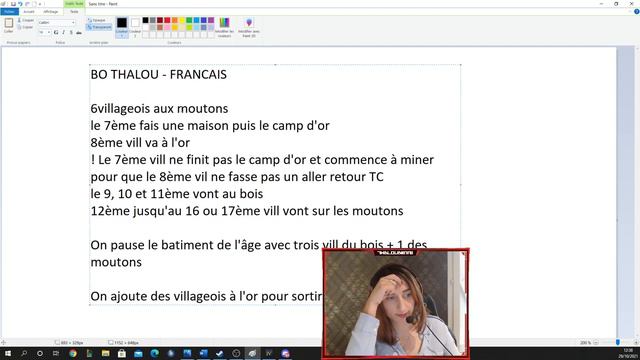Open Task View from taskbar

pos(56,353)
